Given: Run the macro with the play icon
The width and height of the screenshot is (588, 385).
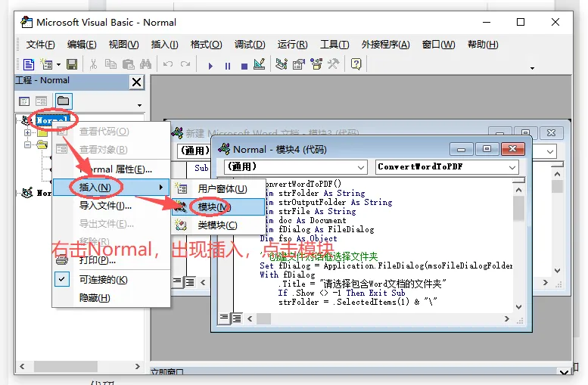Looking at the screenshot, I should click(210, 66).
